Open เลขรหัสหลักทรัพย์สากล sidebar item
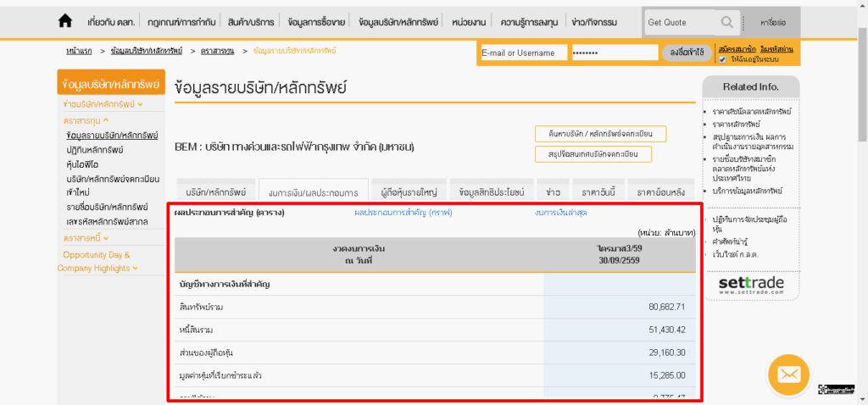 coord(106,222)
